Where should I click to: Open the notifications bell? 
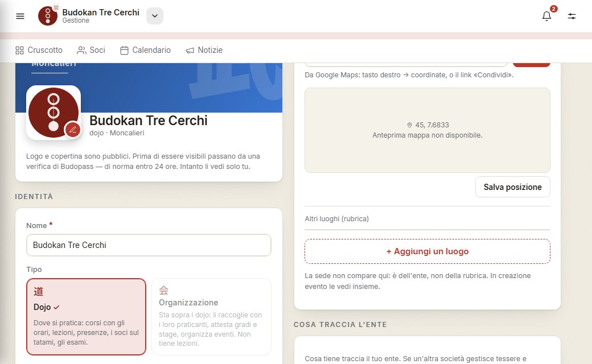click(546, 16)
